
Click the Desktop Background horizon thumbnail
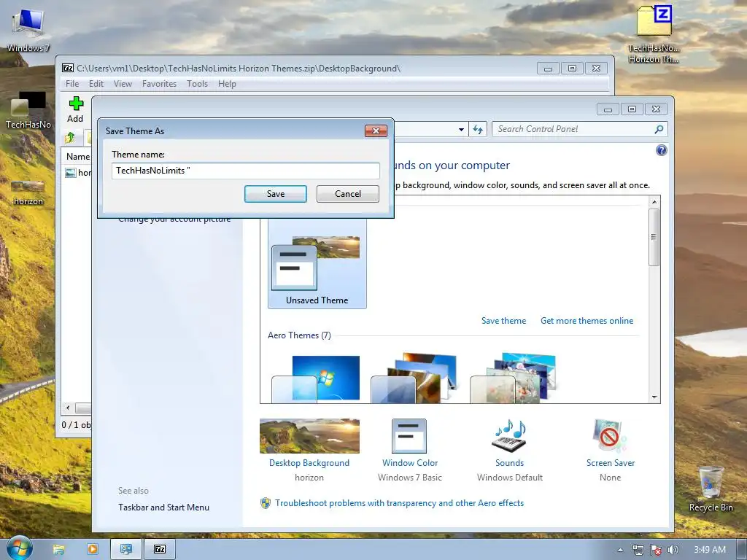pos(309,436)
